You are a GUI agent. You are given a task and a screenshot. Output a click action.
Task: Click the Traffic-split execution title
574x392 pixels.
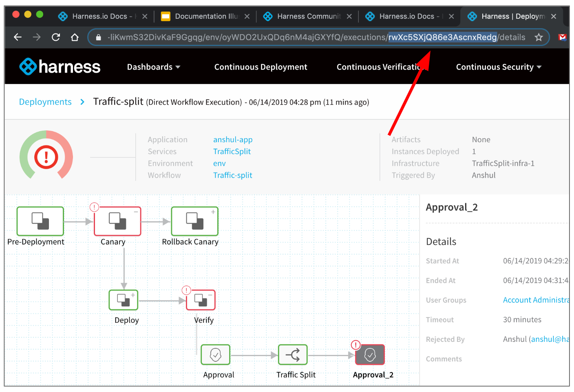coord(118,101)
